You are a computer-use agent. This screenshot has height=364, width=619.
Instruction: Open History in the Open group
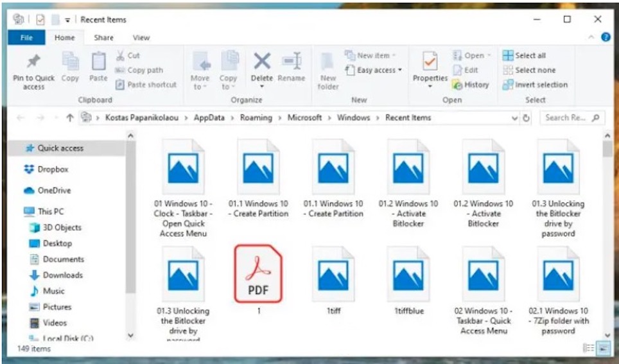[471, 85]
